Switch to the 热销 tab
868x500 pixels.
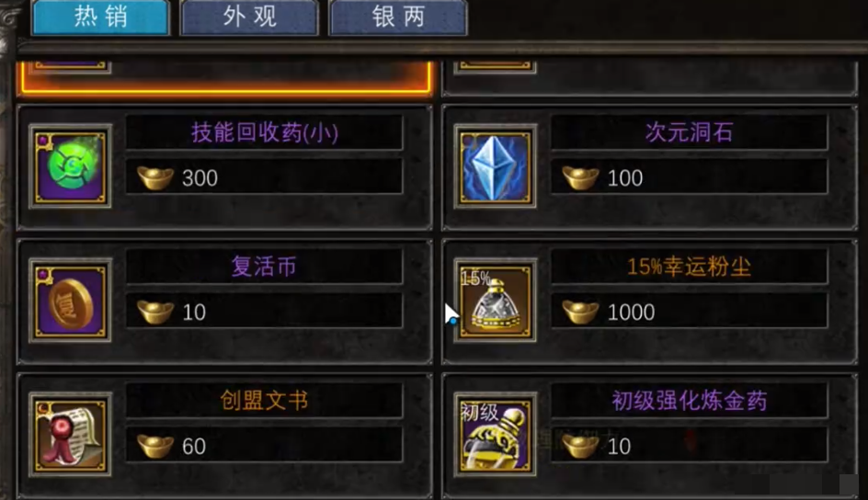point(101,17)
